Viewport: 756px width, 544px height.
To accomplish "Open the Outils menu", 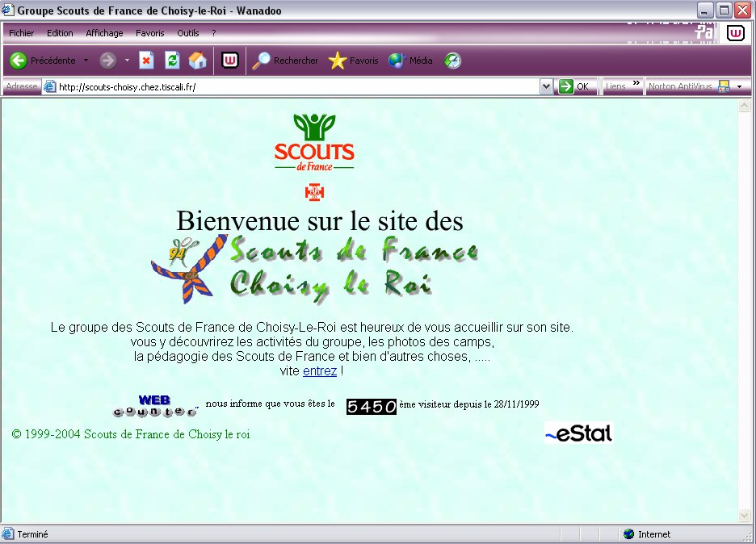I will (x=187, y=33).
